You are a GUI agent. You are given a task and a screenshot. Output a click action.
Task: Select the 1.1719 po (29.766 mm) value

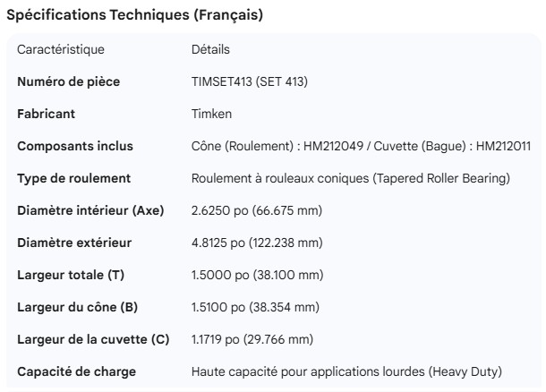coord(254,339)
